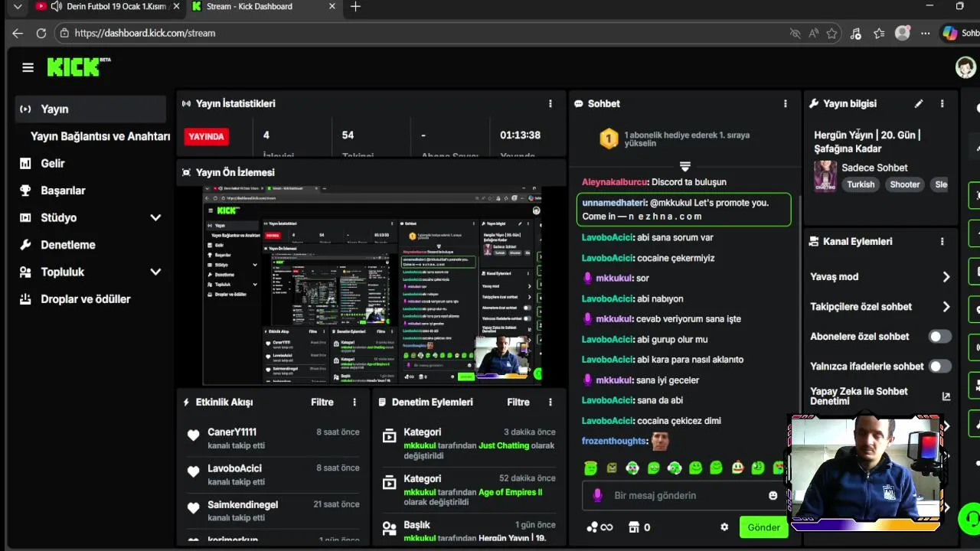The image size is (980, 551).
Task: Open browser settings and more menu
Action: click(x=926, y=33)
